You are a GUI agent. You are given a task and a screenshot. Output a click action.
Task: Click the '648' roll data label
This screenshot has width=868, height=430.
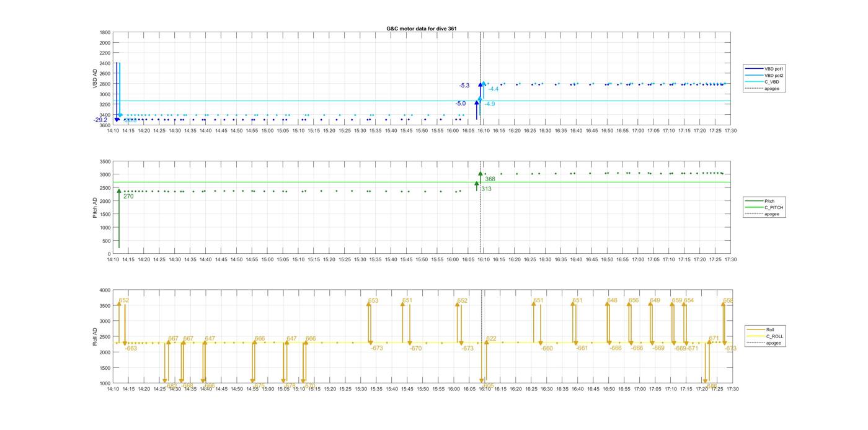(613, 301)
